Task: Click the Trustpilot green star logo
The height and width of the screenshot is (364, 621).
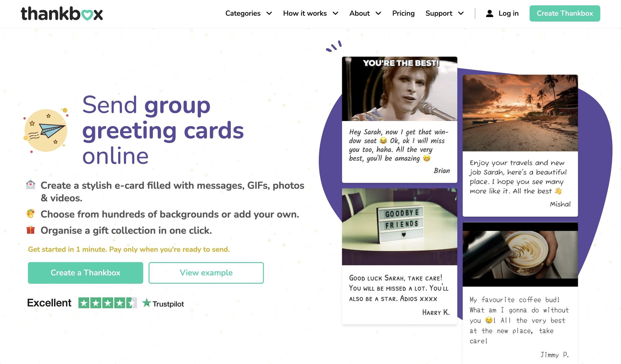Action: click(x=146, y=303)
